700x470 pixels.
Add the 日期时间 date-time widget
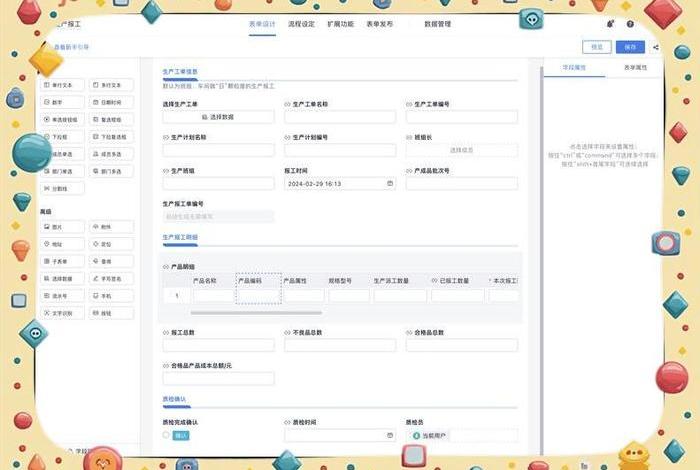point(111,102)
